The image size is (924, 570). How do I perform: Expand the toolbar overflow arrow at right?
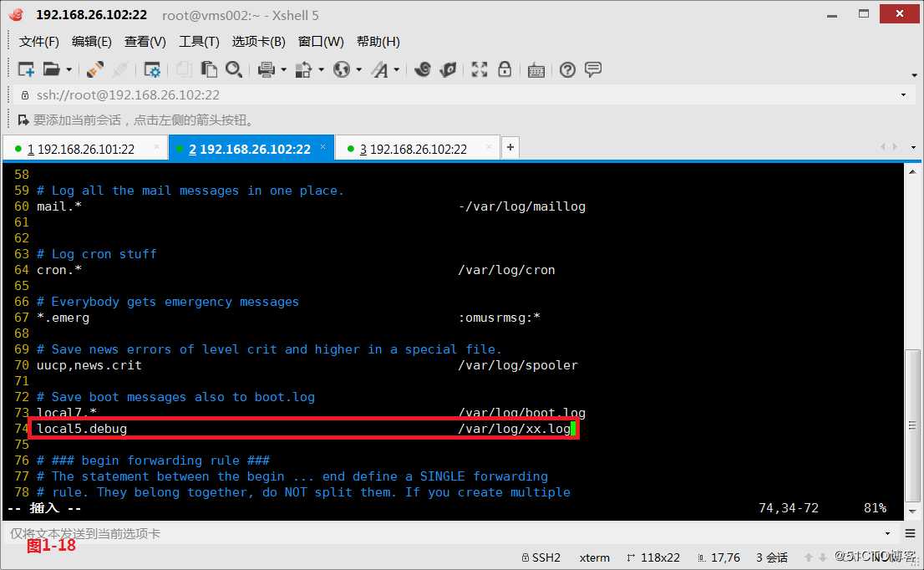click(x=914, y=75)
